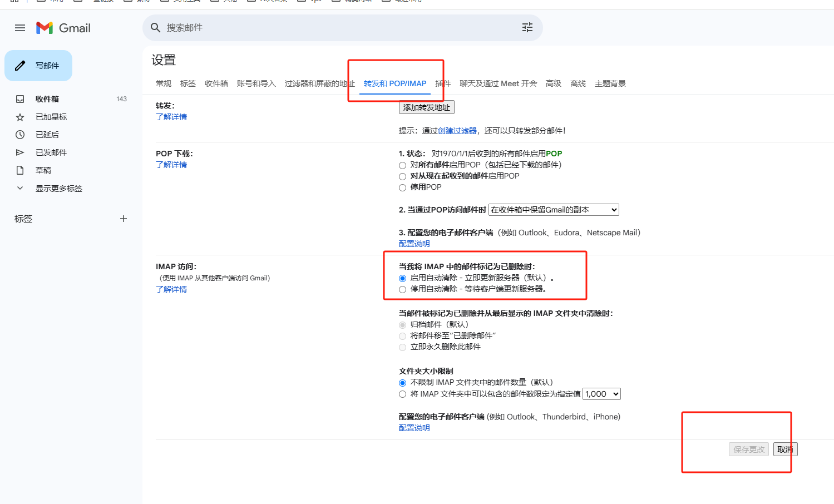
Task: Click the search filter options icon
Action: coord(527,27)
